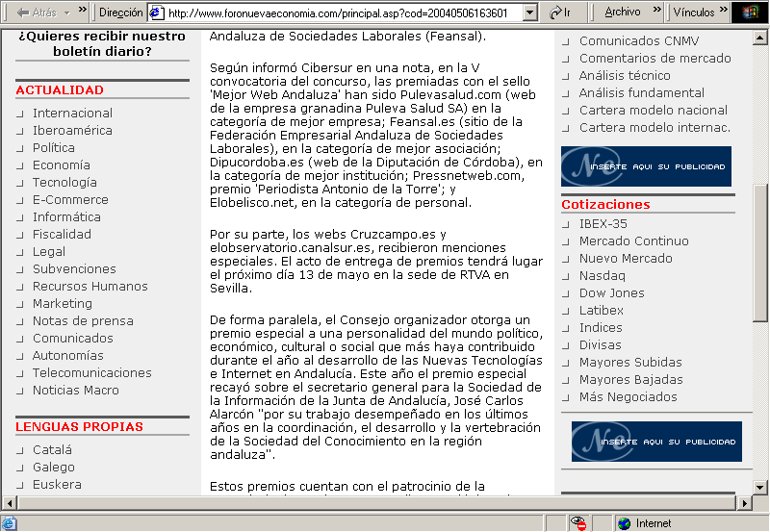The width and height of the screenshot is (770, 532).
Task: Open the Divisas link
Action: coord(600,344)
